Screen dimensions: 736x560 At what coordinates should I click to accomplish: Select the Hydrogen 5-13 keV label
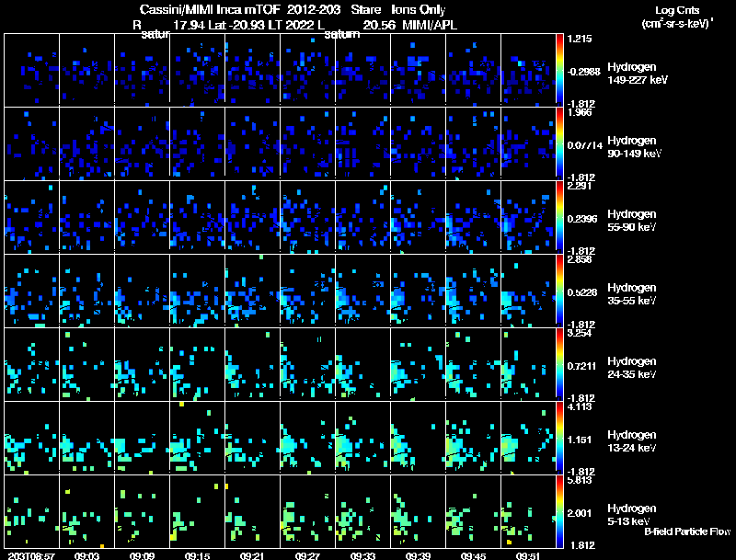632,515
